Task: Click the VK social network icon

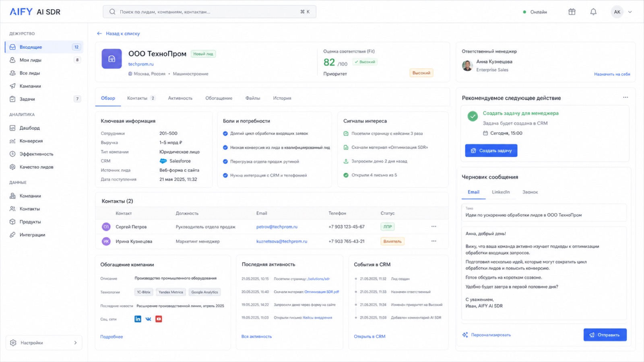Action: pos(148,319)
